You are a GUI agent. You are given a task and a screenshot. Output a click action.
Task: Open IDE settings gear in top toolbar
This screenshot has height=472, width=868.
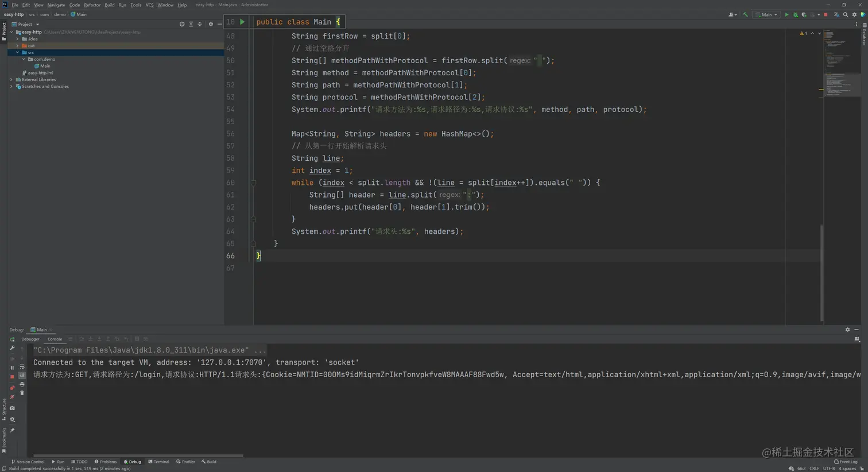pyautogui.click(x=854, y=15)
